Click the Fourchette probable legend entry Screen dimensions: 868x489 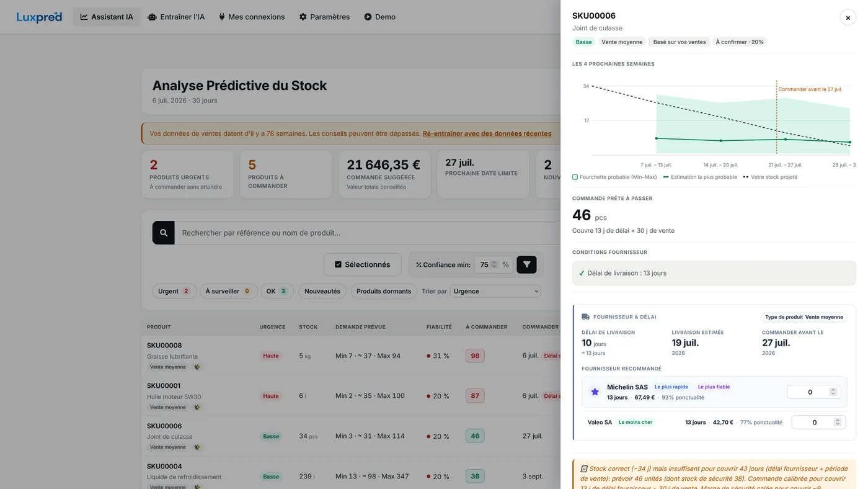coord(614,177)
